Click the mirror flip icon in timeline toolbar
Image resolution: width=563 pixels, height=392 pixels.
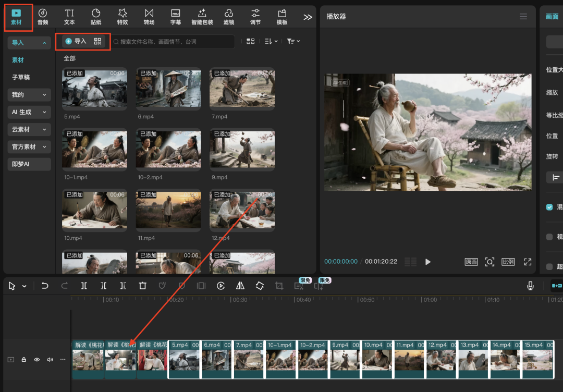[x=240, y=286]
